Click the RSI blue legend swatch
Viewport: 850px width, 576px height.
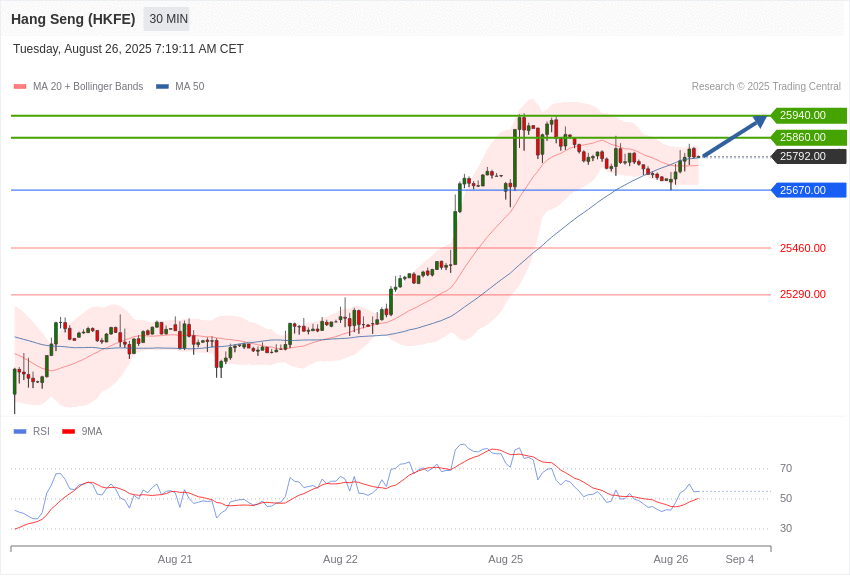[20, 432]
